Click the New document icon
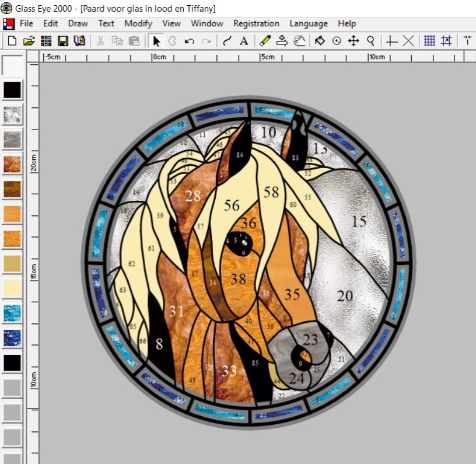Viewport: 476px width, 464px height. [x=12, y=41]
